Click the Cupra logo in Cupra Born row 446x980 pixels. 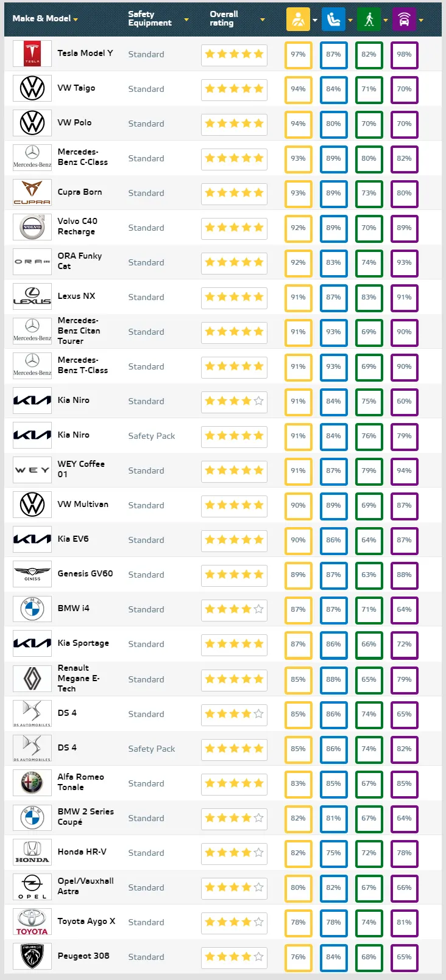(x=32, y=192)
